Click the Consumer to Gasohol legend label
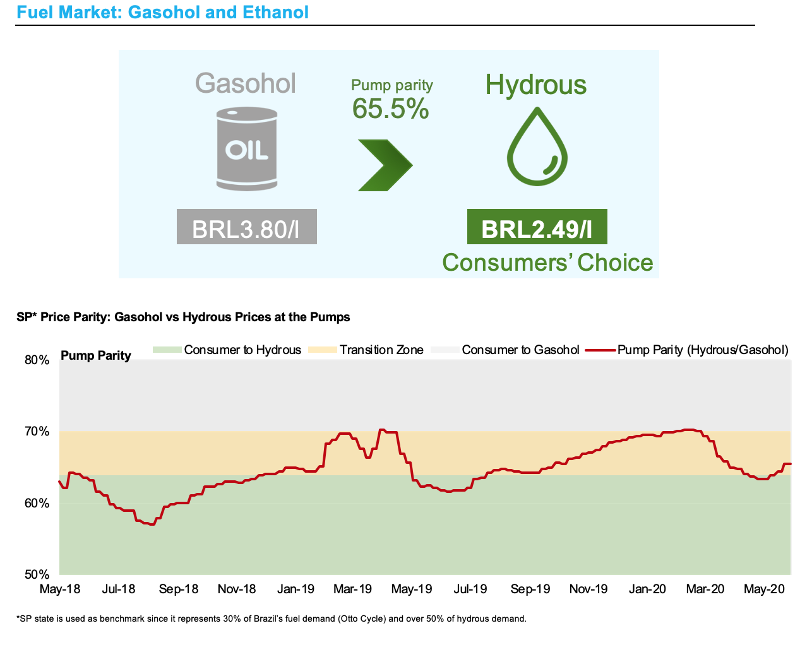812x645 pixels. click(520, 350)
